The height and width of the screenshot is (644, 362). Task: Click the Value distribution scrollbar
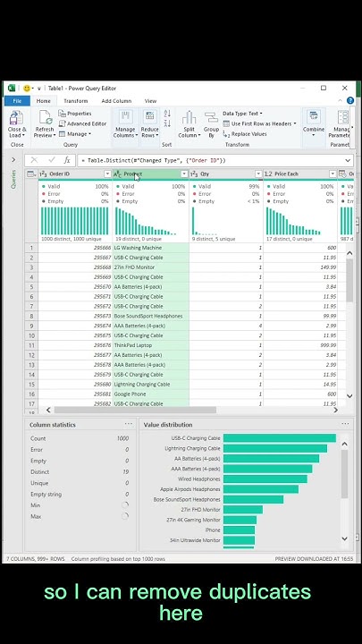345,474
